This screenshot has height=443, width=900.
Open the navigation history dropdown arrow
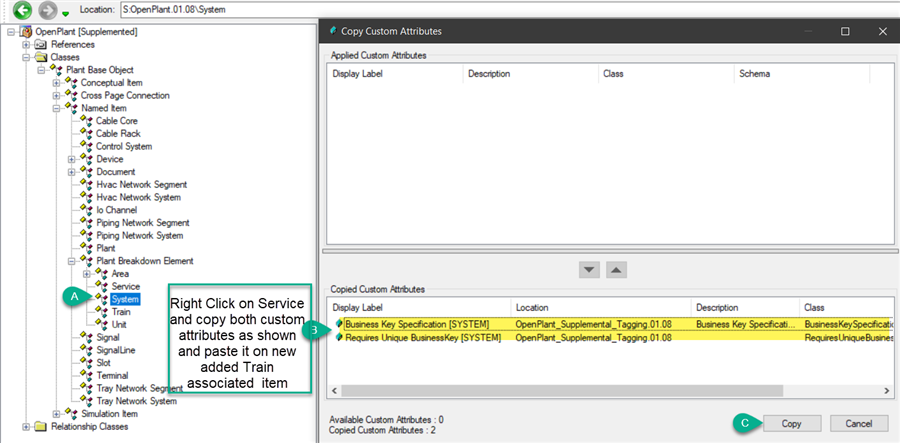click(65, 13)
